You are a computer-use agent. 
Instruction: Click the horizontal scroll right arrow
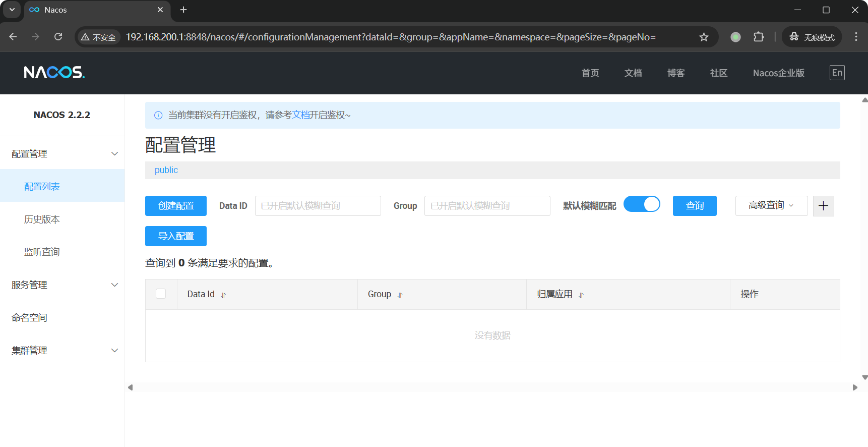click(x=855, y=387)
